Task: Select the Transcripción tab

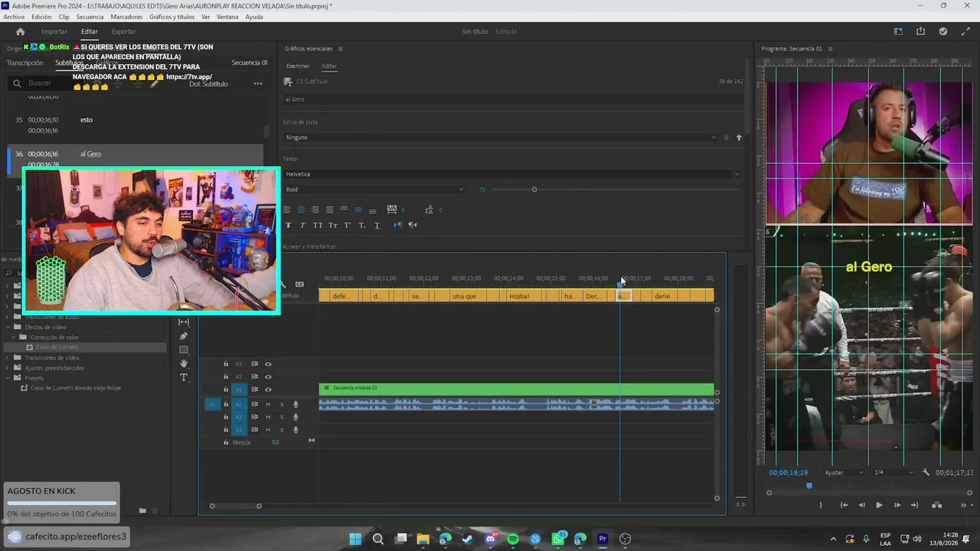Action: pos(24,63)
